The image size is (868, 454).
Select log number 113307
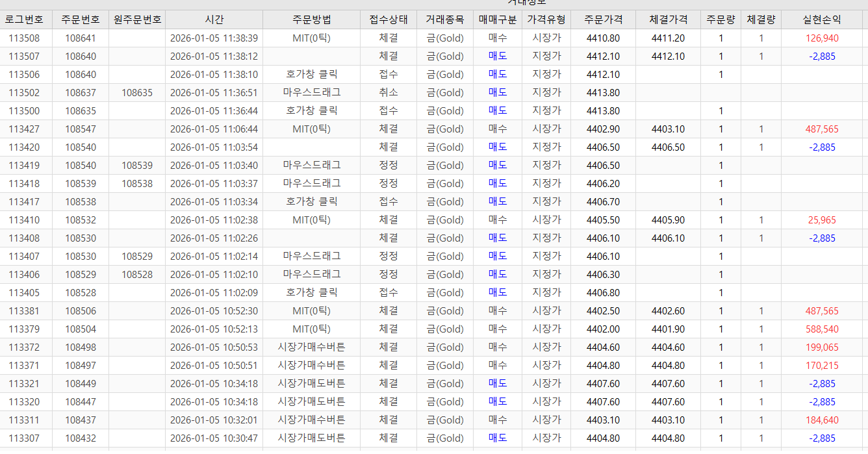24,438
